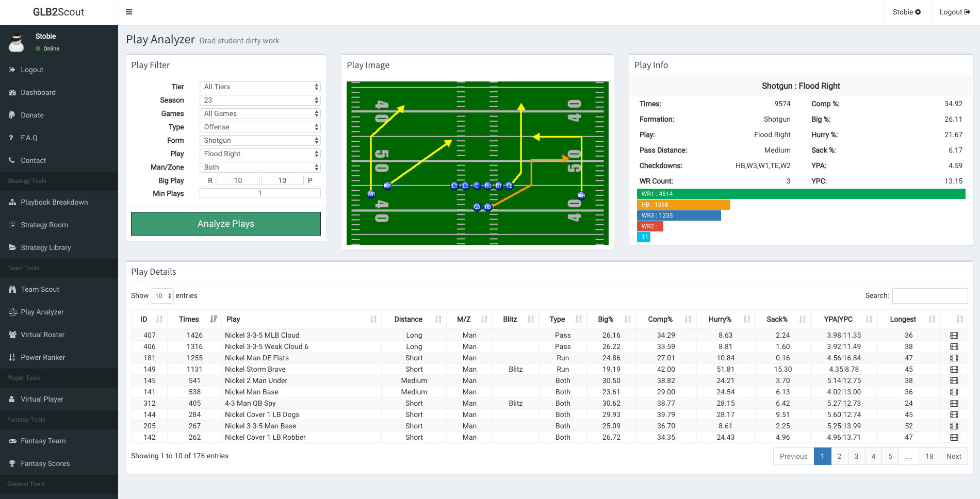Click the Power Ranker sort icon
The height and width of the screenshot is (499, 980).
pyautogui.click(x=12, y=357)
